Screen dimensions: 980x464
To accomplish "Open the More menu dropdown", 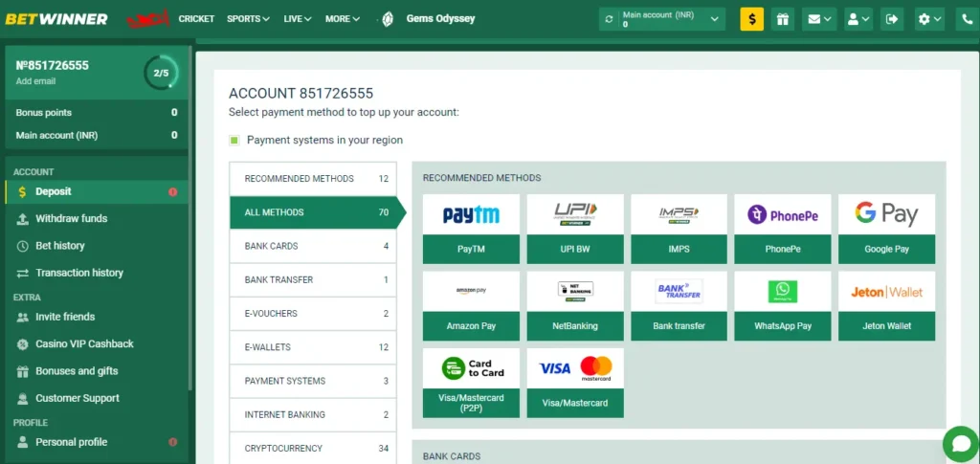I will [x=343, y=19].
